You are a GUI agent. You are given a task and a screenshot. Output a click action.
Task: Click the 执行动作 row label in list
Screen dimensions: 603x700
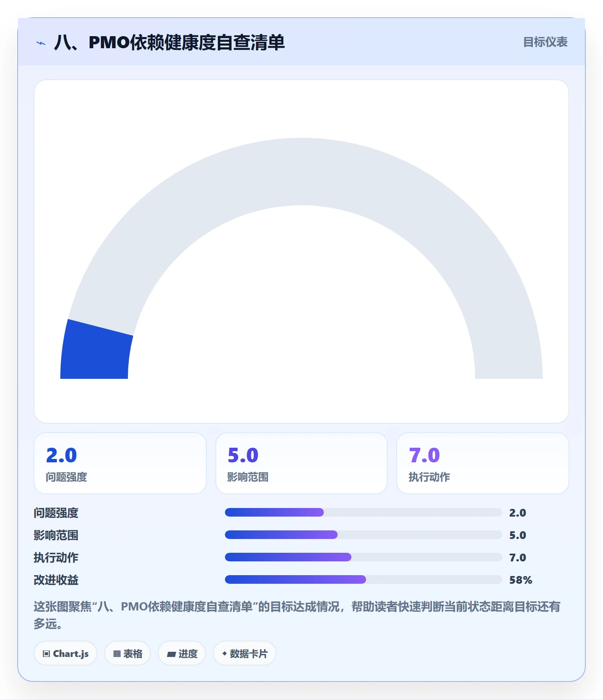[56, 558]
